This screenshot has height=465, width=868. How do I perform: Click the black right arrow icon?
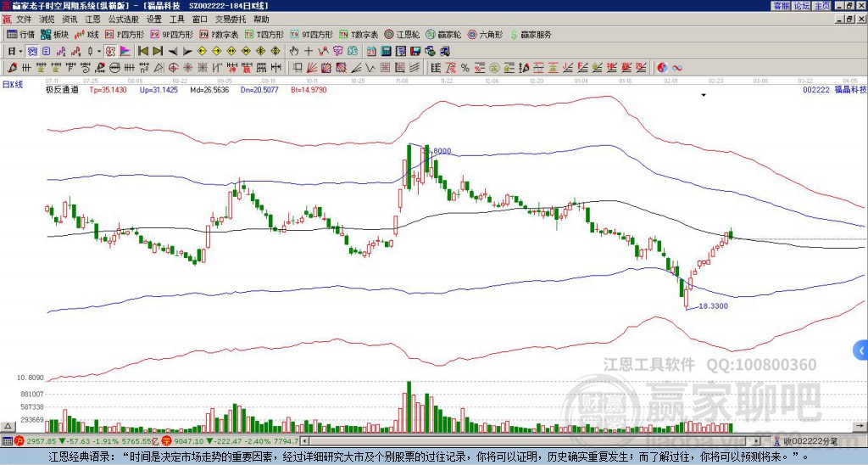pyautogui.click(x=187, y=52)
